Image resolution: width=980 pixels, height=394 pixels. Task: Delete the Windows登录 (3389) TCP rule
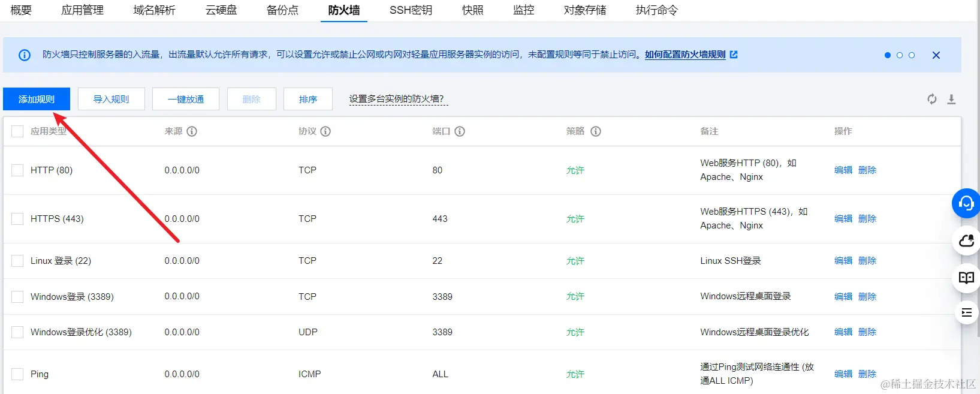(x=867, y=297)
